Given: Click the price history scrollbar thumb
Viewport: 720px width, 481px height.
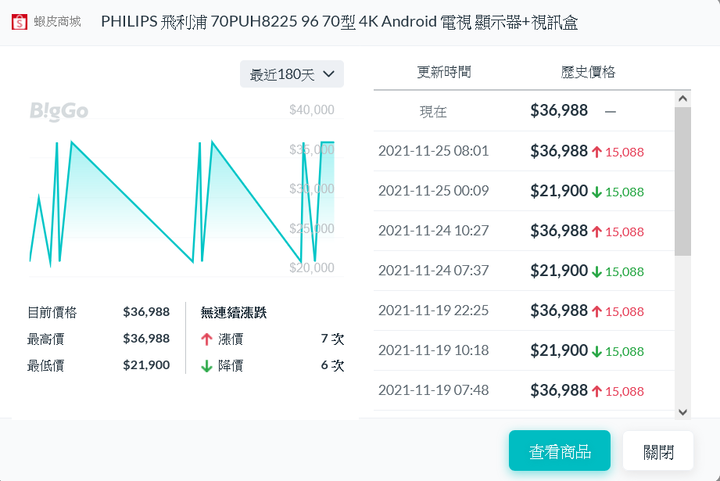Looking at the screenshot, I should click(x=682, y=181).
